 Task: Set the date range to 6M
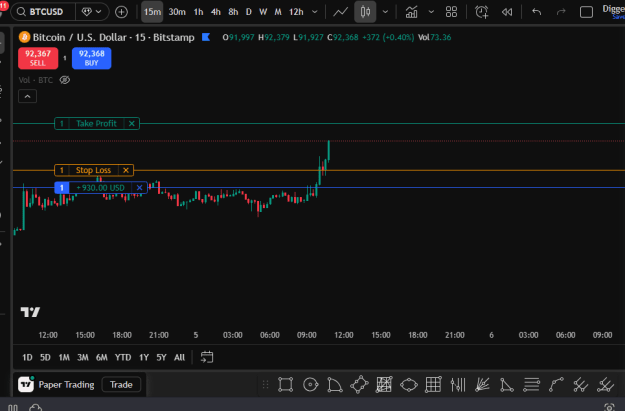102,358
